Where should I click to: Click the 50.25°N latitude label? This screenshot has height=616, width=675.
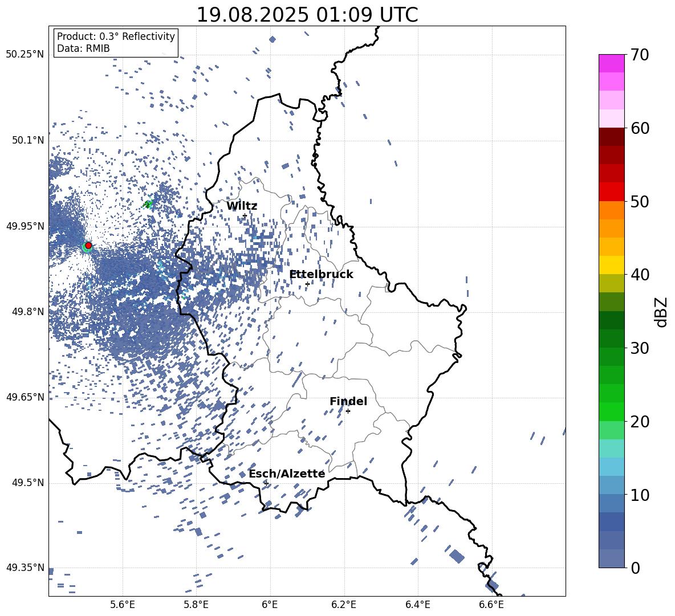(25, 55)
